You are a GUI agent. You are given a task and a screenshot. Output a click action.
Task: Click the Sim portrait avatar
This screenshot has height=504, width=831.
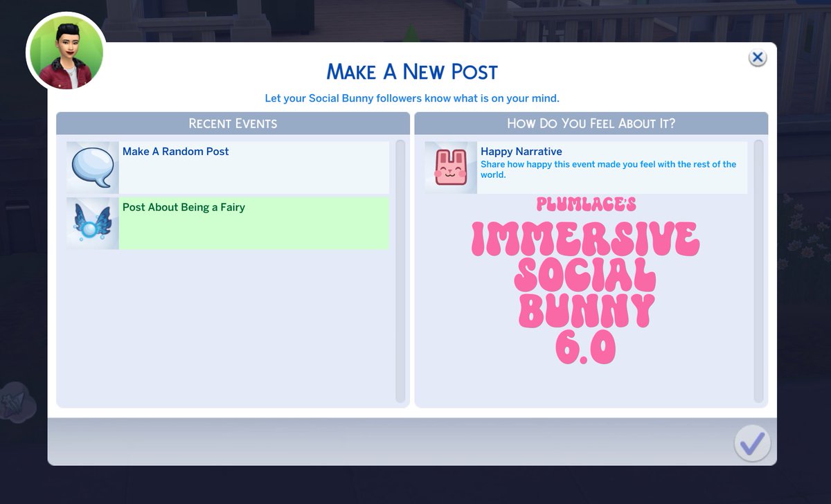tap(65, 53)
